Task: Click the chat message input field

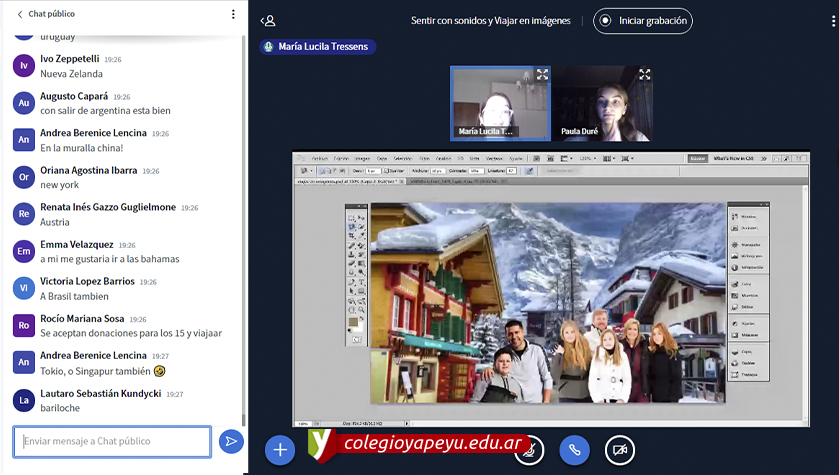Action: 112,441
